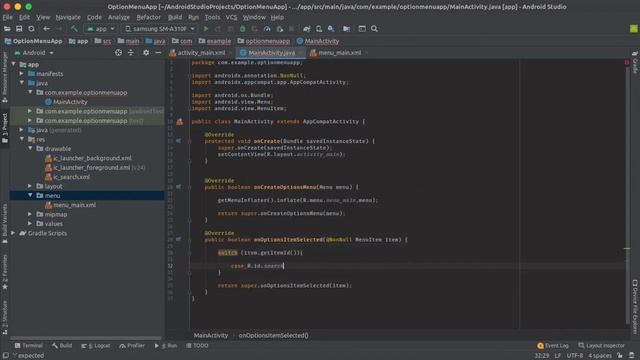Image resolution: width=640 pixels, height=360 pixels.
Task: Click the locate-file target icon in Project panel
Action: point(118,53)
